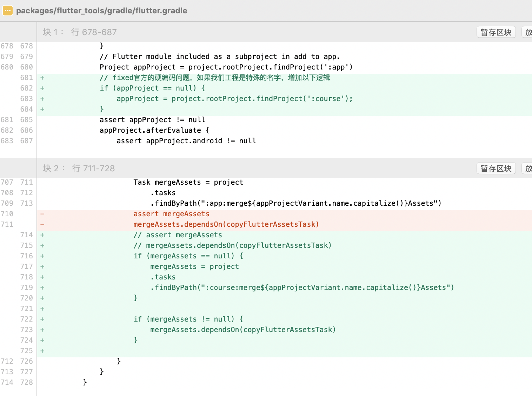The image size is (532, 396).
Task: Click the plus marker on empty added line 721
Action: pyautogui.click(x=42, y=309)
